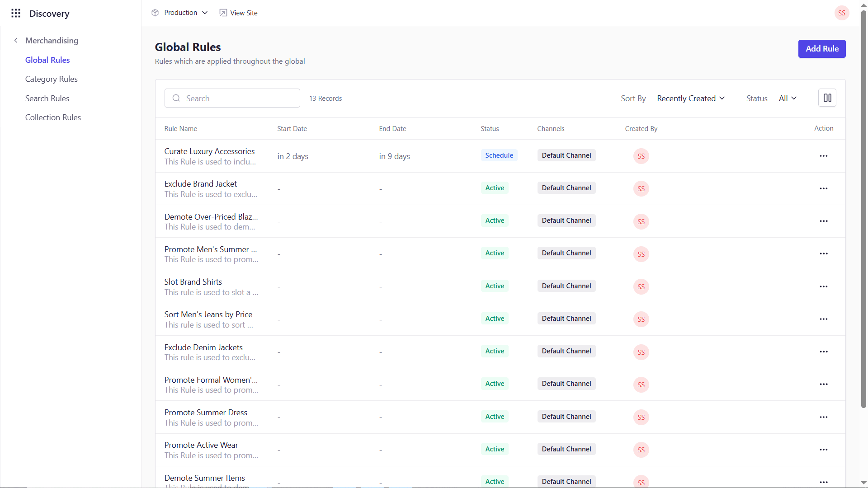Viewport: 868px width, 488px height.
Task: Select Search Rules in sidebar
Action: pyautogui.click(x=47, y=99)
